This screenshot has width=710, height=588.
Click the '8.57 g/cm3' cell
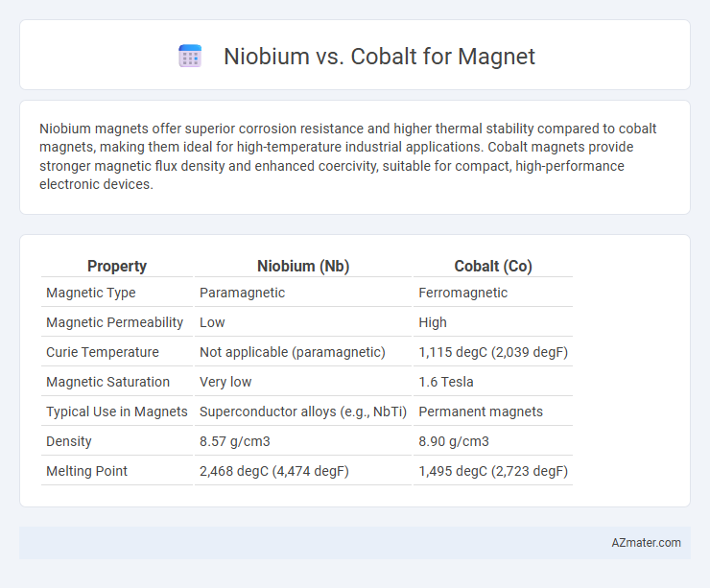pos(234,441)
